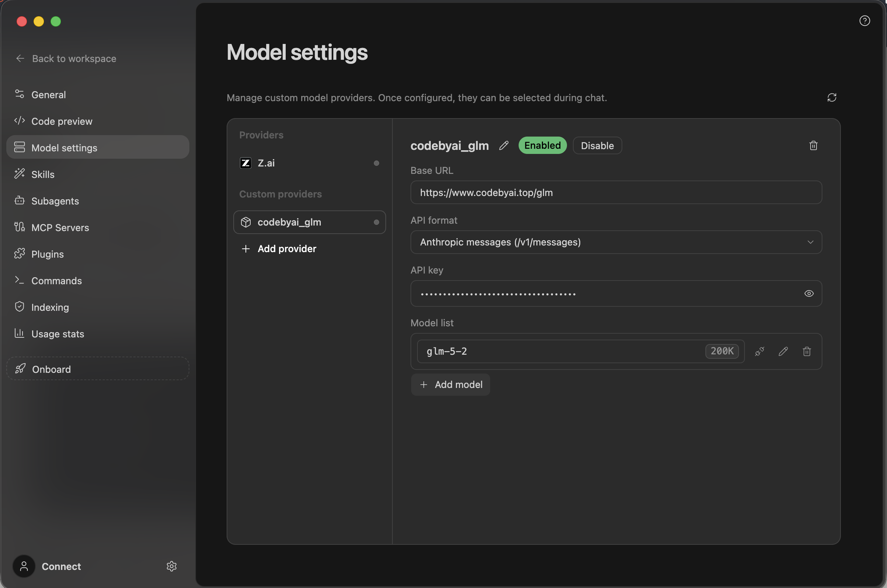Open Usage stats section

pyautogui.click(x=97, y=334)
